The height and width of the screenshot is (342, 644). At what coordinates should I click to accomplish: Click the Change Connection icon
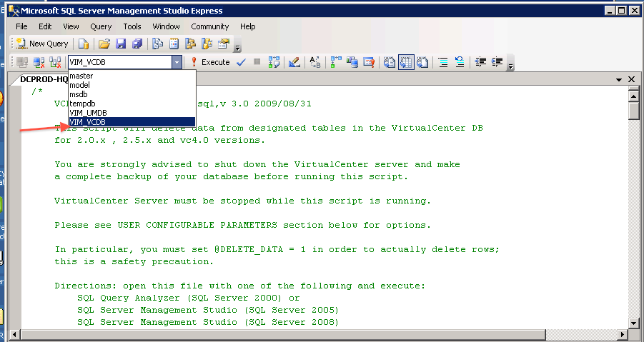pos(55,62)
